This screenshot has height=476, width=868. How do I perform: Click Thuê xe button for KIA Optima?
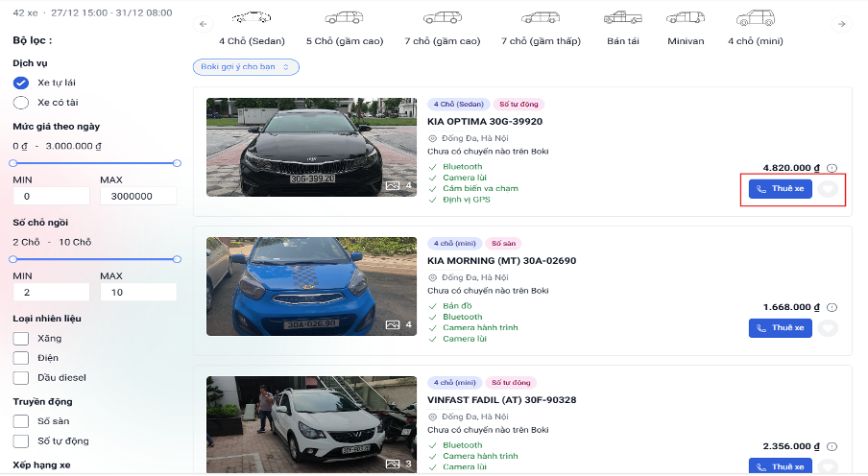coord(781,189)
